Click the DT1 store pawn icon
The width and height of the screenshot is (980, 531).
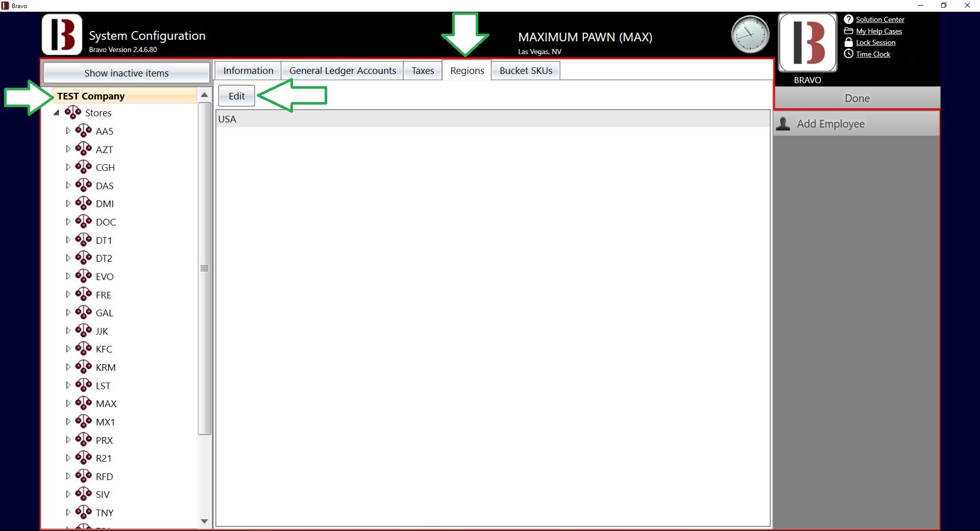pyautogui.click(x=84, y=240)
